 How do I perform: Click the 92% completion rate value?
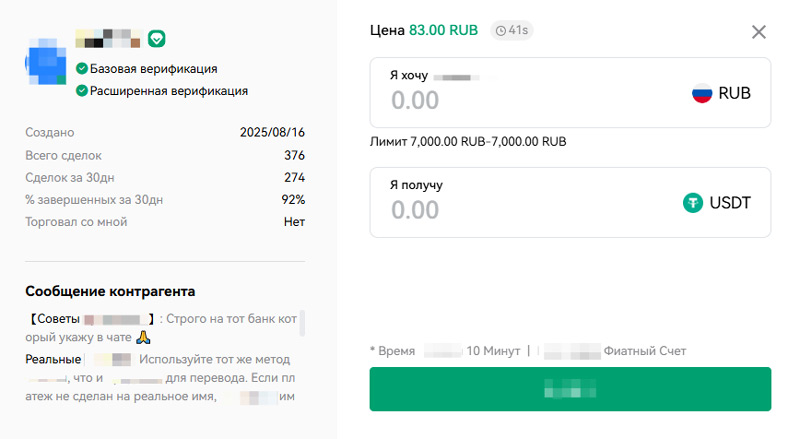point(293,200)
